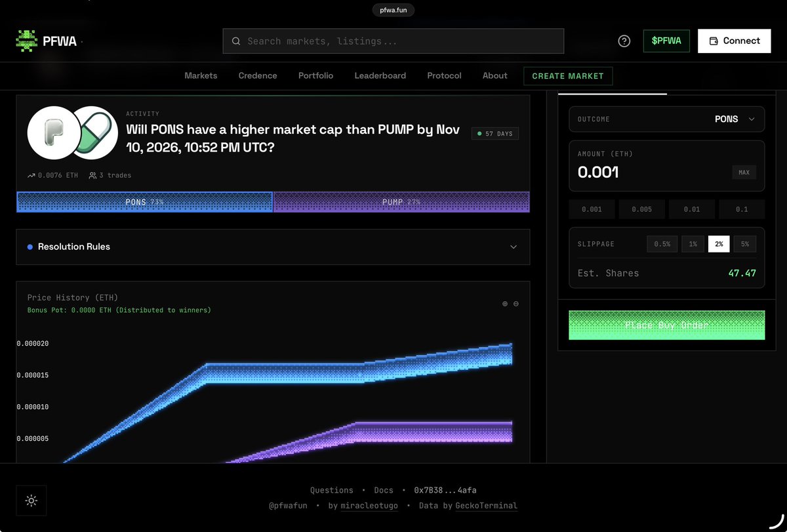This screenshot has width=787, height=532.
Task: Click the PONS token avatar
Action: 53,133
